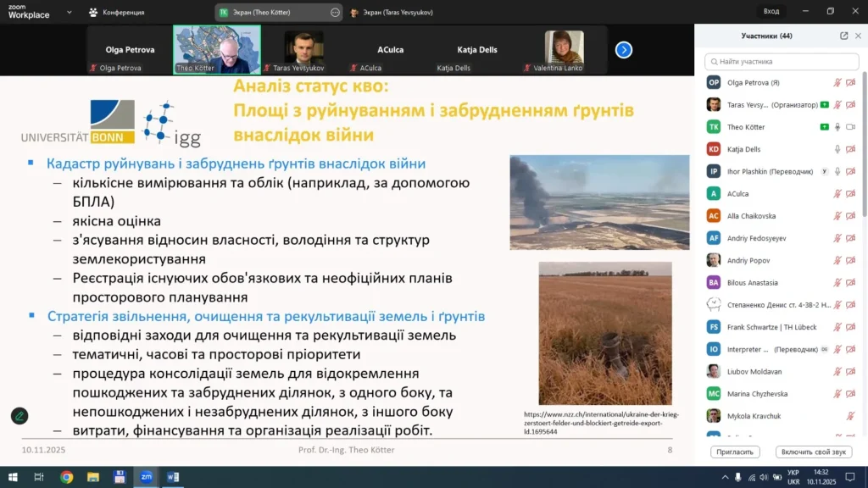
Task: Open more options for Theo Kötter's screen tab
Action: pyautogui.click(x=334, y=12)
